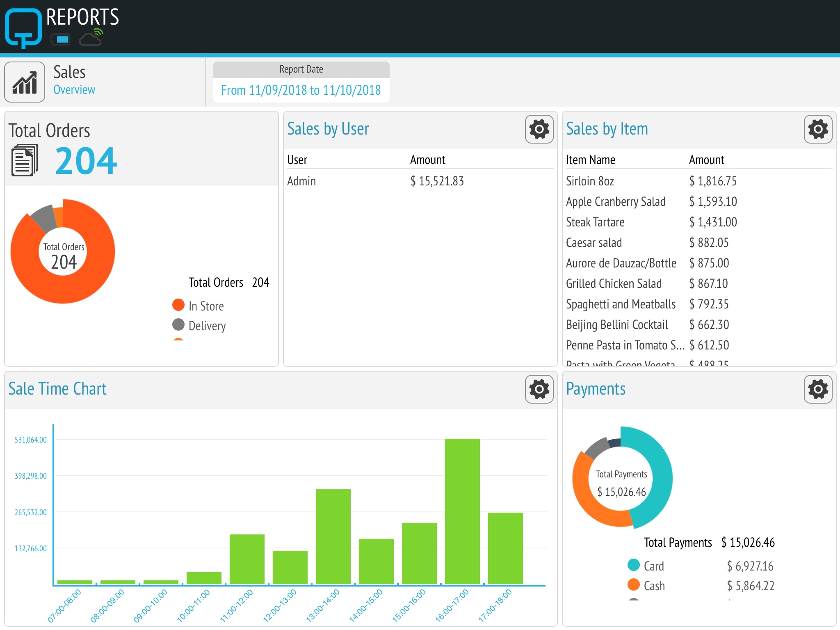840x630 pixels.
Task: Sort by the Item Name column header
Action: pos(590,160)
